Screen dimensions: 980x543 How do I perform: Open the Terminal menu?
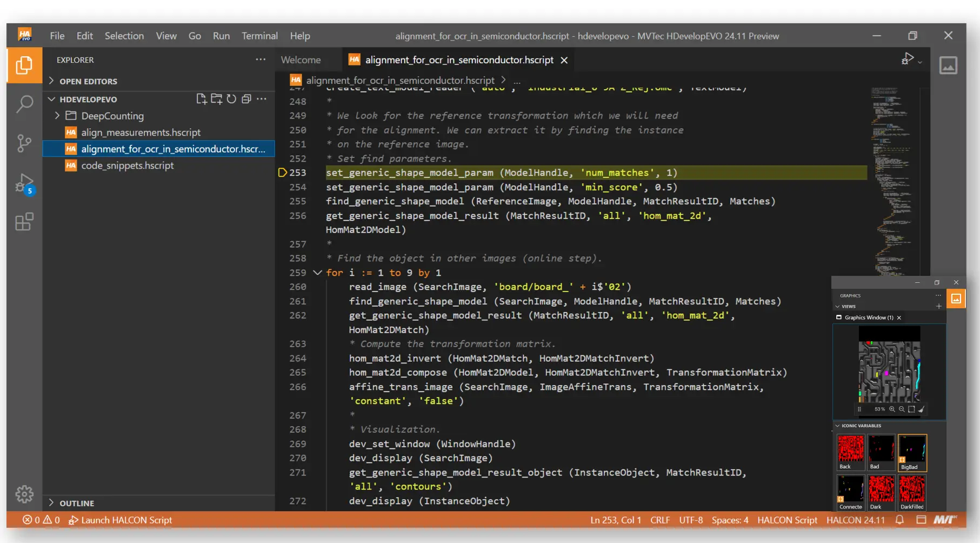259,36
